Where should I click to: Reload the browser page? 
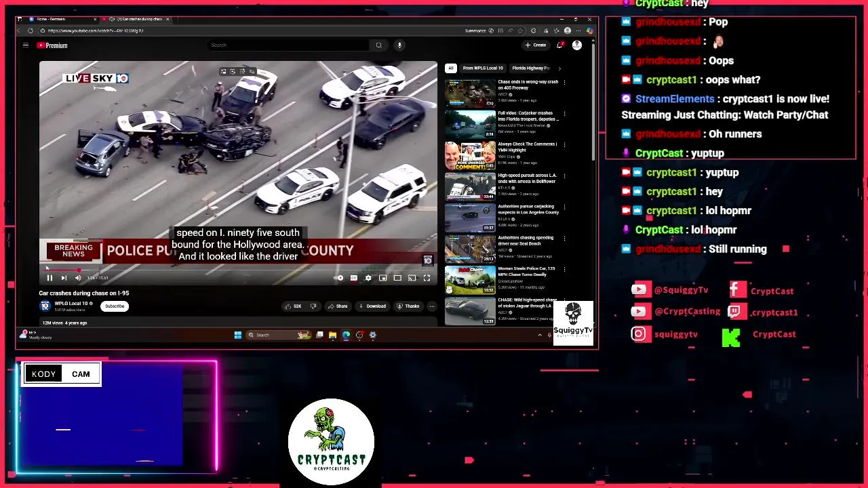click(31, 30)
